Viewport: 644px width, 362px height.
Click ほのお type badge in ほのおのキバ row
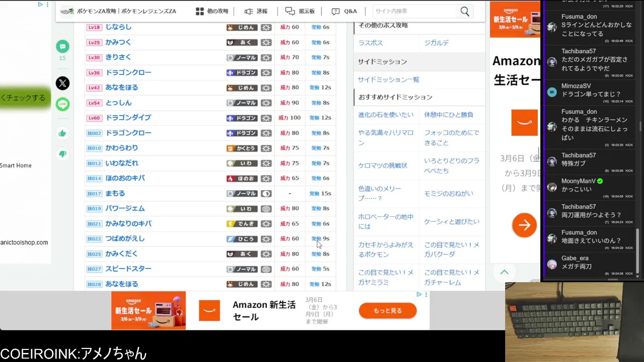point(242,178)
